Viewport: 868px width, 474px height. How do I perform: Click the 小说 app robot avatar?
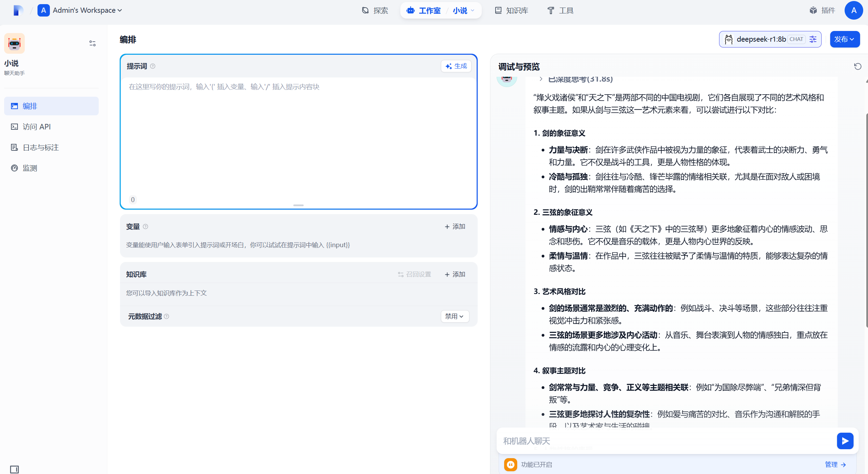(14, 43)
